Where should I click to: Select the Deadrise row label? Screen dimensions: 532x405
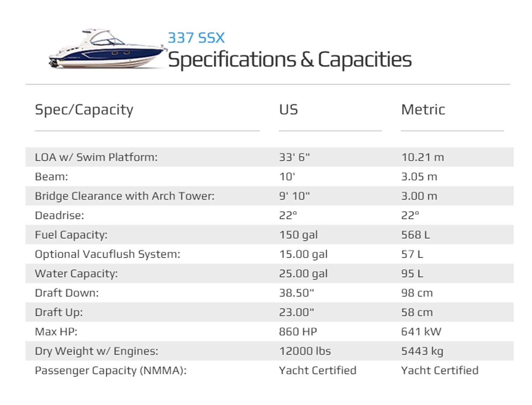59,215
